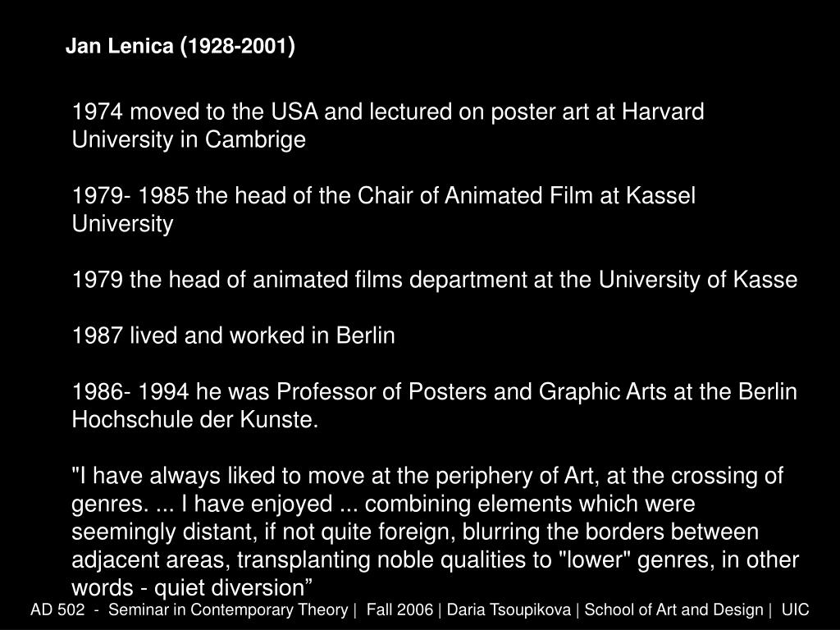This screenshot has width=840, height=630.
Task: Click "UIC" at the footer's end
Action: click(x=795, y=609)
